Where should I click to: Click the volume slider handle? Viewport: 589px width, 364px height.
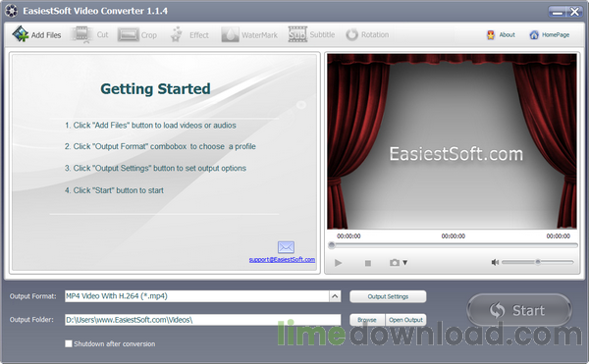coord(538,262)
